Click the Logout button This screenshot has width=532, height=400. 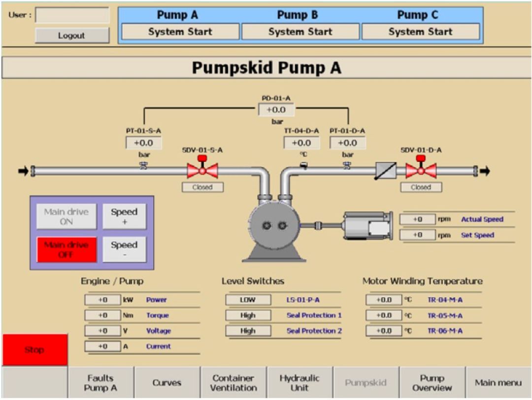pos(72,35)
